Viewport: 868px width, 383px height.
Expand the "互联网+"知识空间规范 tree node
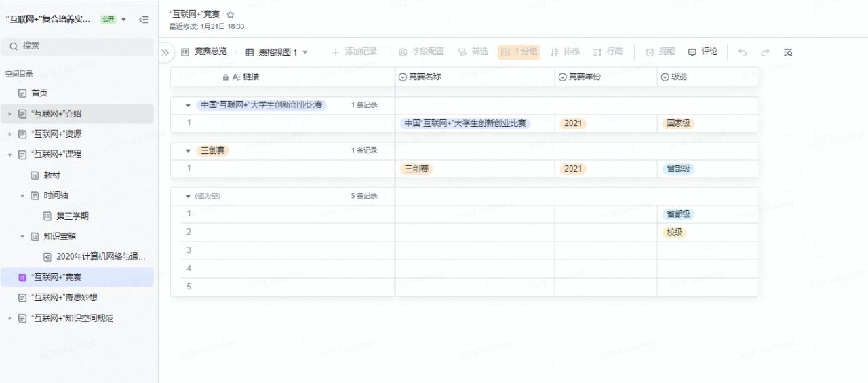(x=9, y=318)
